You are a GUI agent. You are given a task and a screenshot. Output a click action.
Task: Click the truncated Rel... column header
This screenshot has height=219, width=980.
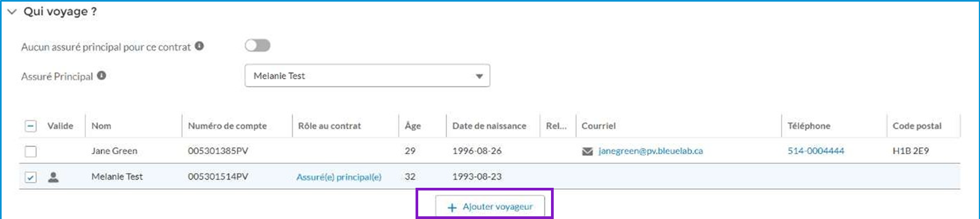[556, 126]
